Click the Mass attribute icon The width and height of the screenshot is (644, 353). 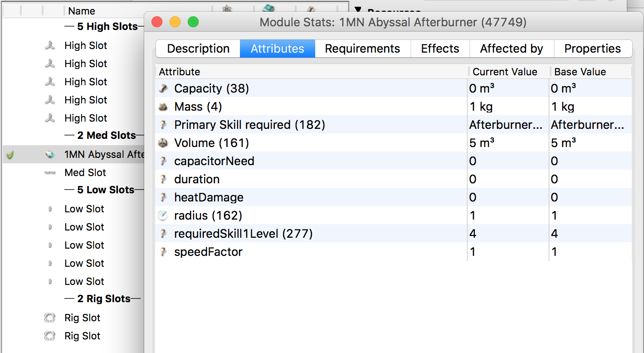(163, 106)
